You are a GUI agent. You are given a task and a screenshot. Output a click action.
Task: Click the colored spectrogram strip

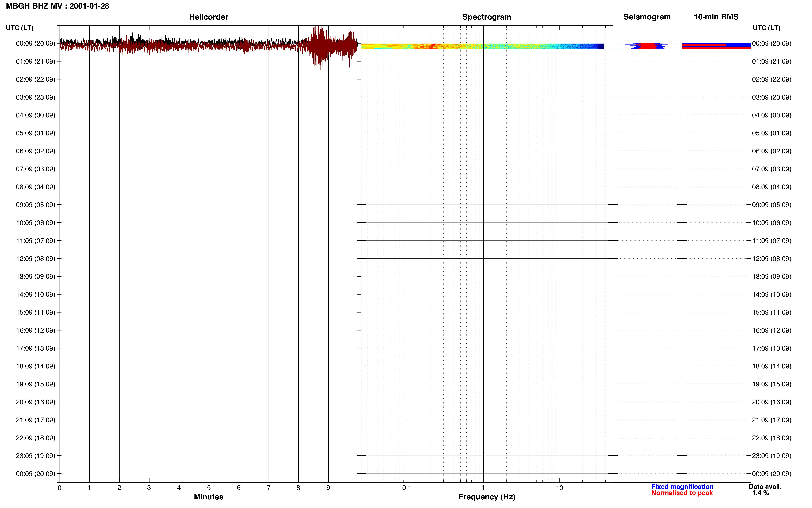[x=482, y=46]
